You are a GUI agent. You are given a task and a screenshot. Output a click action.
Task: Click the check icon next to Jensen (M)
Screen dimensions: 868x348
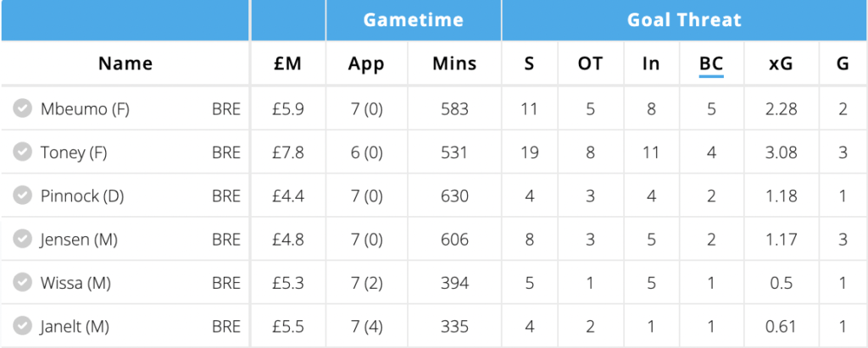pos(23,240)
